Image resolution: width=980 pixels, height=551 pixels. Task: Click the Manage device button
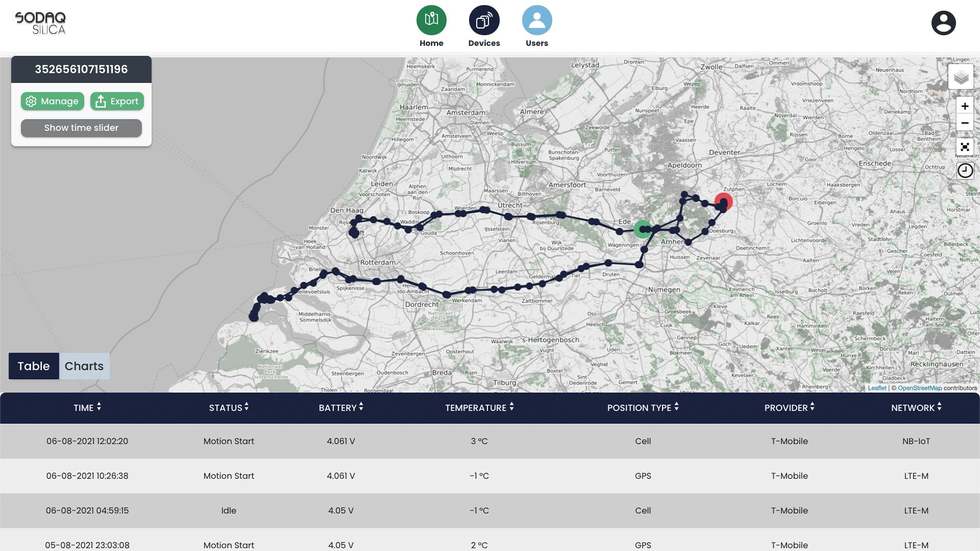click(52, 102)
